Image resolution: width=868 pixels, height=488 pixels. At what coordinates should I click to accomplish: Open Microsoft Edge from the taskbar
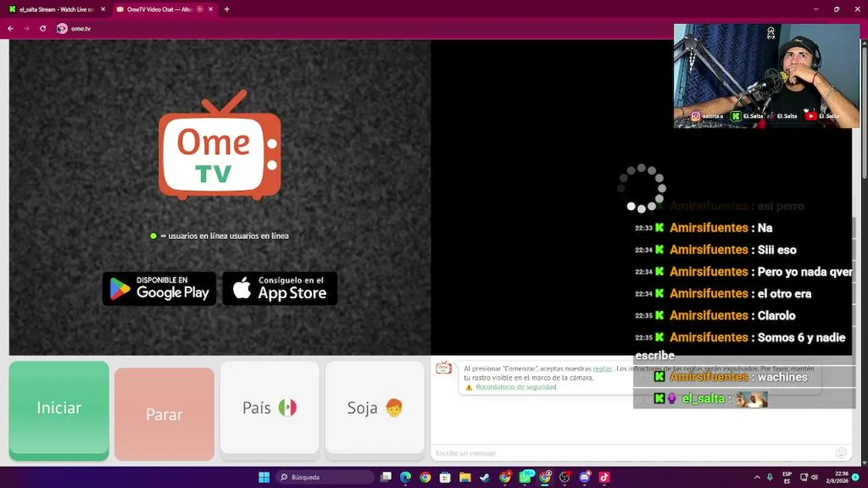point(406,477)
